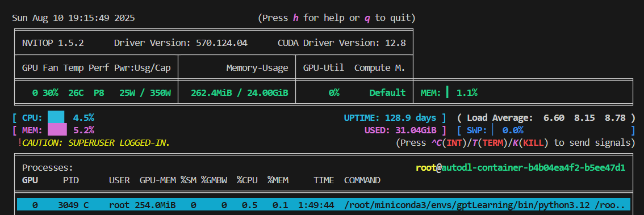Click the performance state P8
This screenshot has height=215, width=644.
99,92
